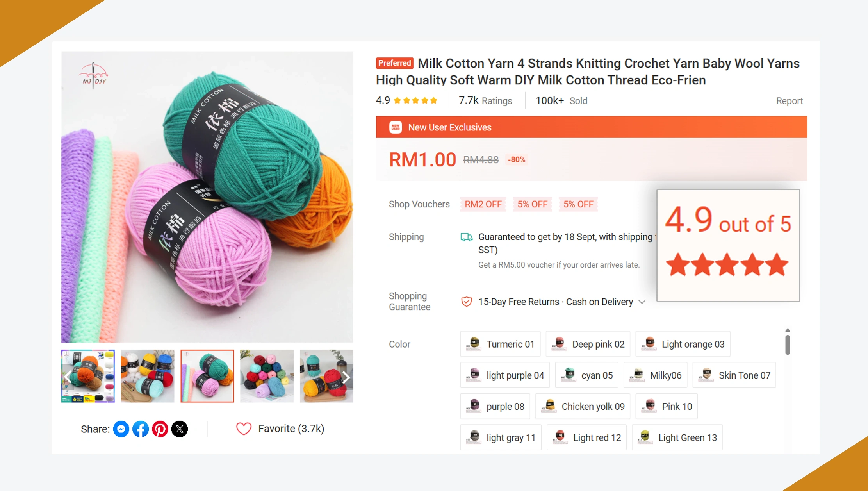
Task: Share product on Pinterest
Action: [x=160, y=429]
